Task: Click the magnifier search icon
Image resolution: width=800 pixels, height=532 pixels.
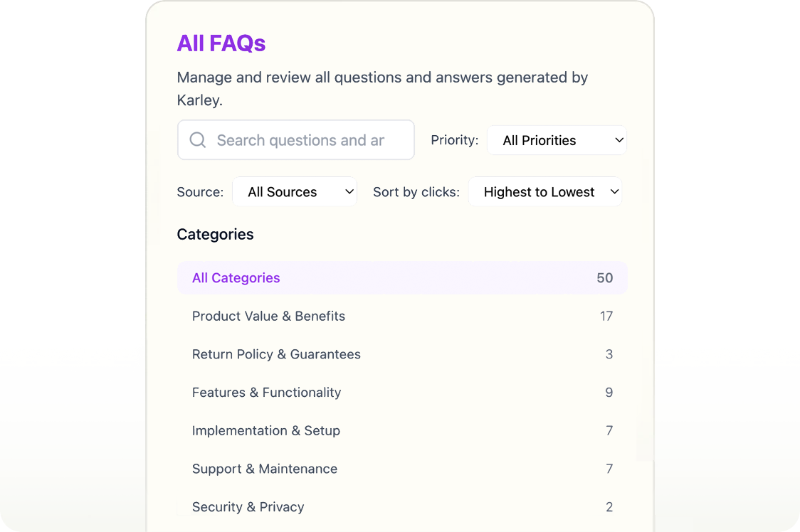Action: coord(197,140)
